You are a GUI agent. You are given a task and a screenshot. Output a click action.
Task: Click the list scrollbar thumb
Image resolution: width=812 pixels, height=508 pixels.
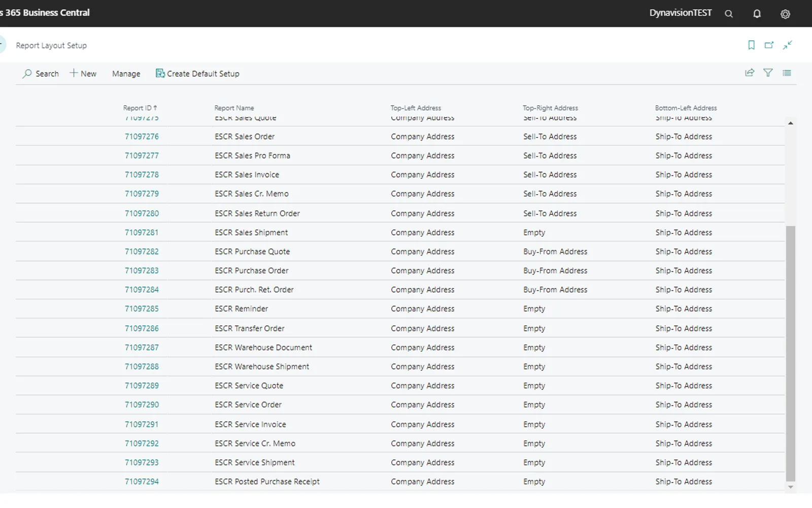pyautogui.click(x=790, y=353)
